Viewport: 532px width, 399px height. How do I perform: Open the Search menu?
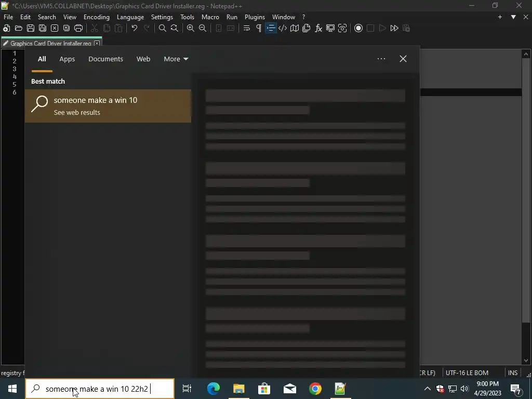tap(47, 17)
